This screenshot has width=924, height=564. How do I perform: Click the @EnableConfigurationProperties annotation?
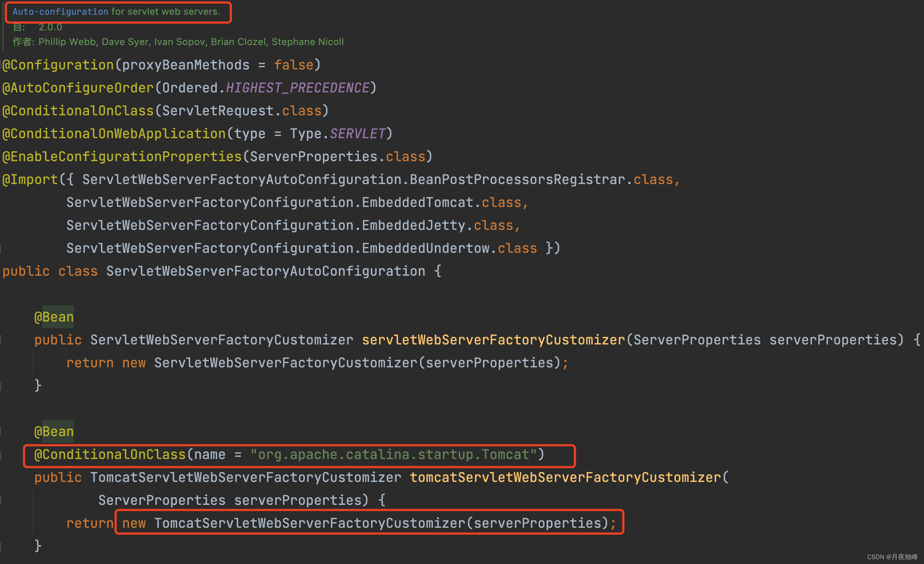(122, 157)
